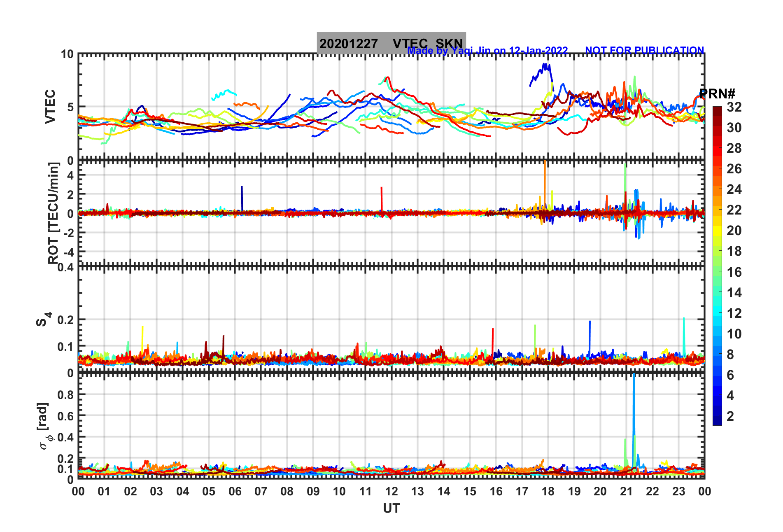Click VTEC axis tick label 10

pos(67,54)
